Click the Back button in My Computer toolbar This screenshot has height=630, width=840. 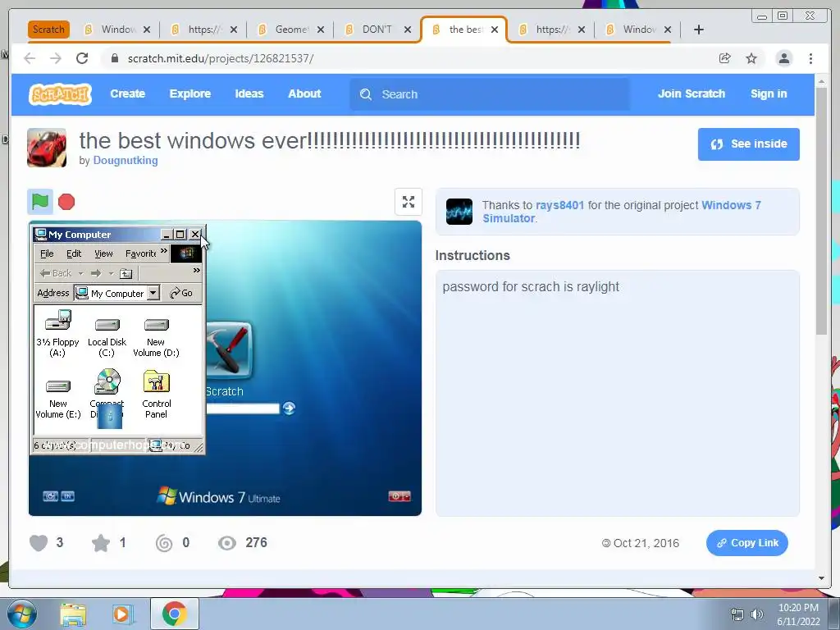[x=56, y=273]
